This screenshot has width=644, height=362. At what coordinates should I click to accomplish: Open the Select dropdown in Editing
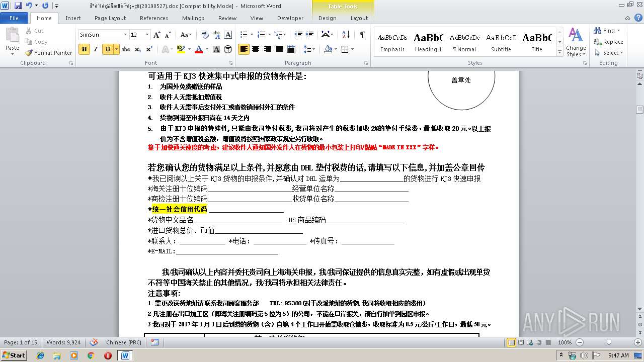point(609,53)
